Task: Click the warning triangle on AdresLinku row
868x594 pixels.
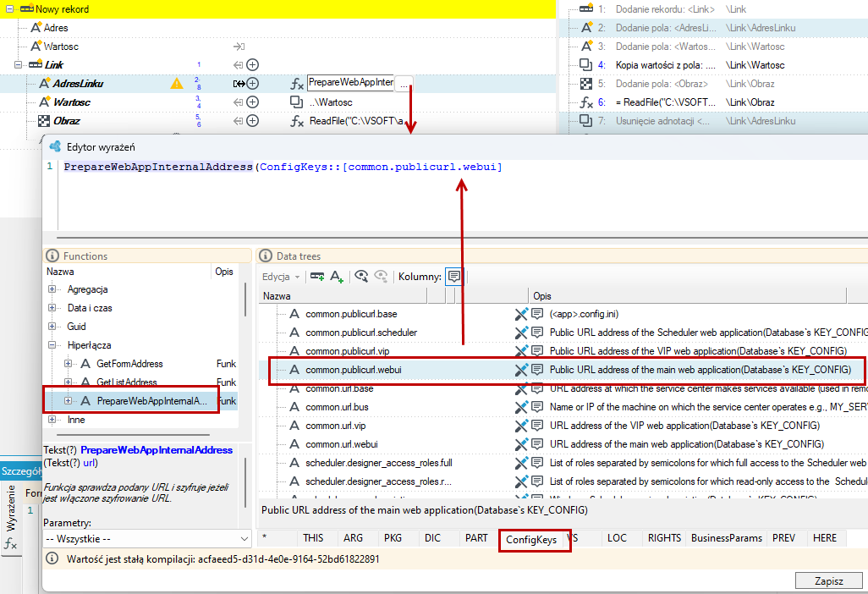Action: 177,84
